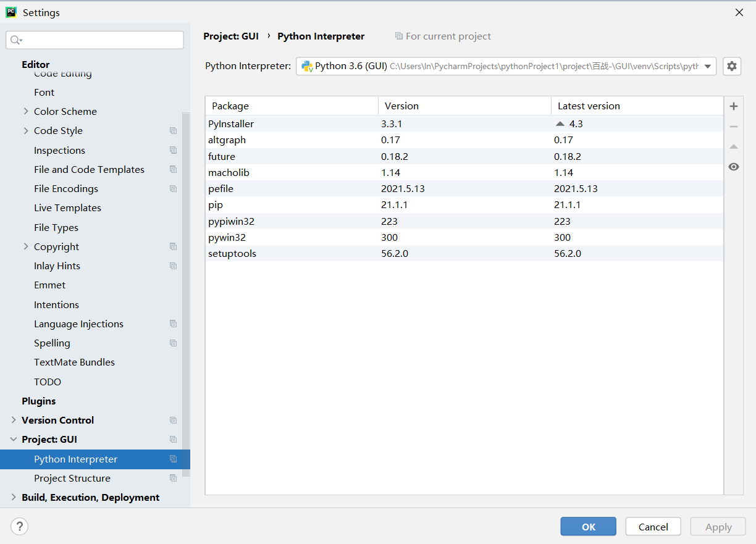Select the setuptools package row

pyautogui.click(x=464, y=253)
